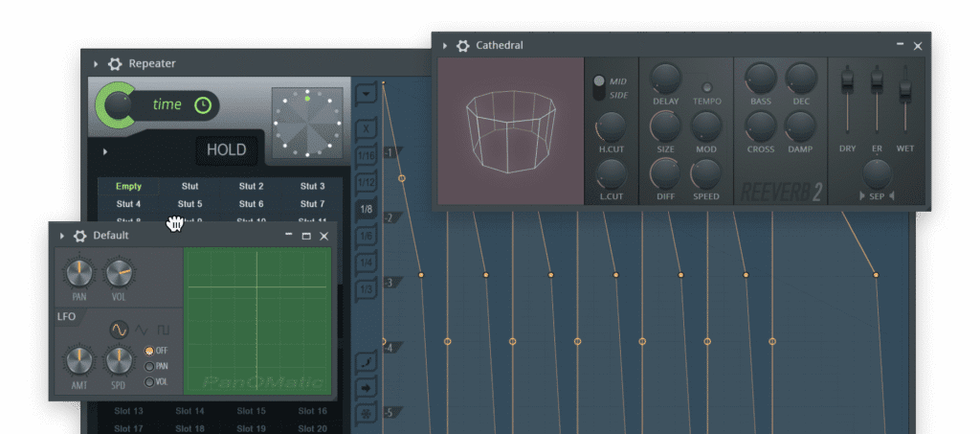This screenshot has height=434, width=980.
Task: Open the Default Pan-O-Matic gear options
Action: tap(80, 236)
